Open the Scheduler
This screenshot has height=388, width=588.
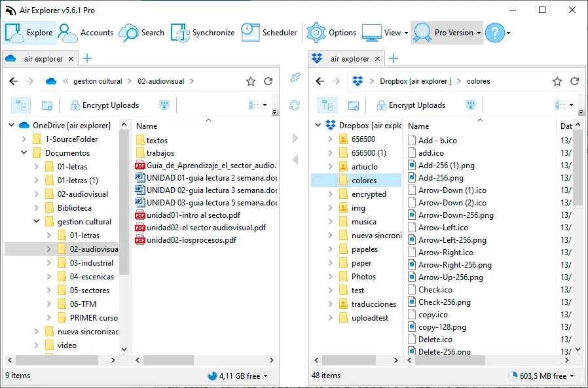[269, 33]
